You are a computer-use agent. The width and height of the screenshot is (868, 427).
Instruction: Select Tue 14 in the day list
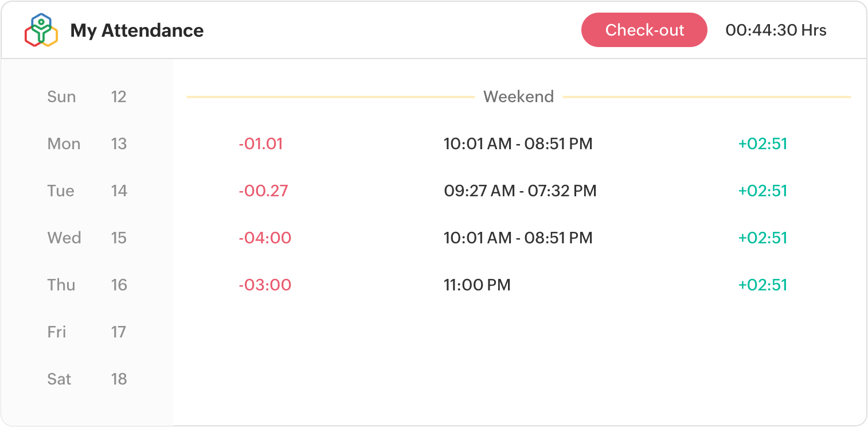(x=86, y=191)
